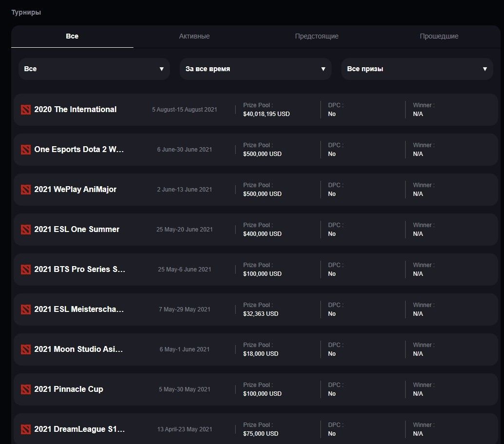Open the 2020 The International tournament title
This screenshot has height=444, width=504.
point(75,110)
